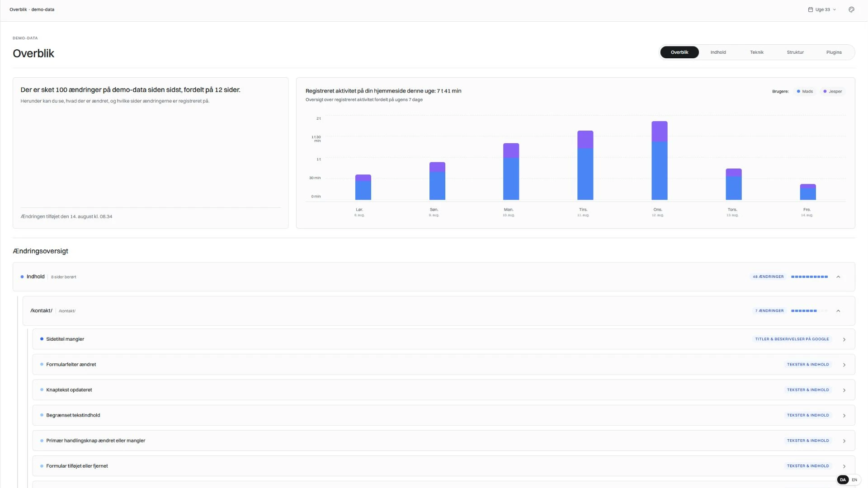Open chevron on Formular tilføjet eller fjernet row
868x488 pixels.
[x=844, y=466]
